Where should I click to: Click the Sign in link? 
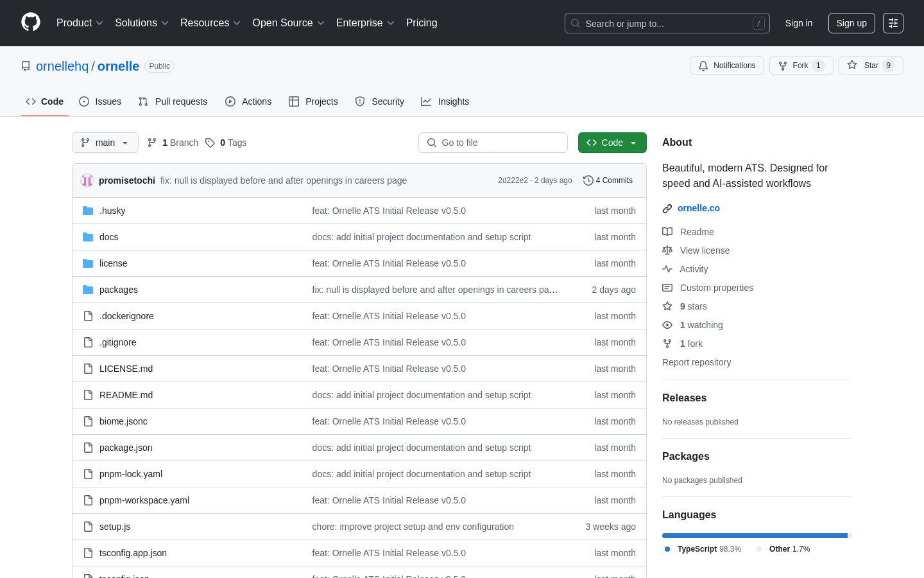click(x=799, y=23)
